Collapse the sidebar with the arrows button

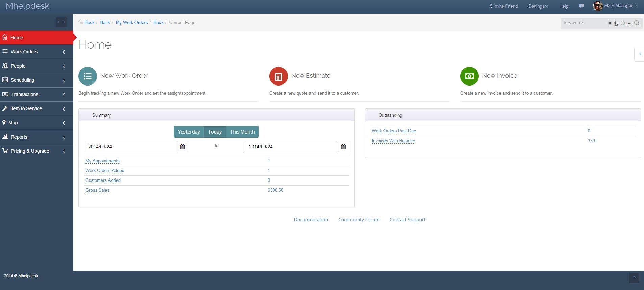(61, 22)
